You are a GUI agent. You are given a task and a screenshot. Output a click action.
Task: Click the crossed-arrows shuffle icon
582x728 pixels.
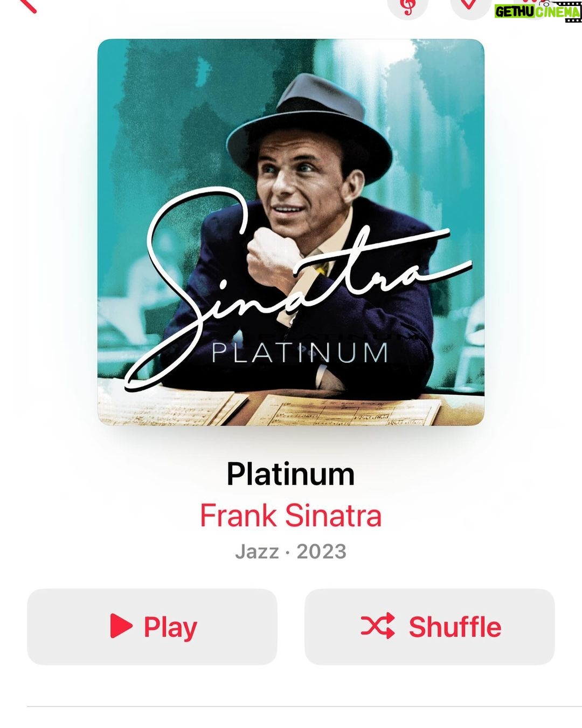pyautogui.click(x=378, y=626)
